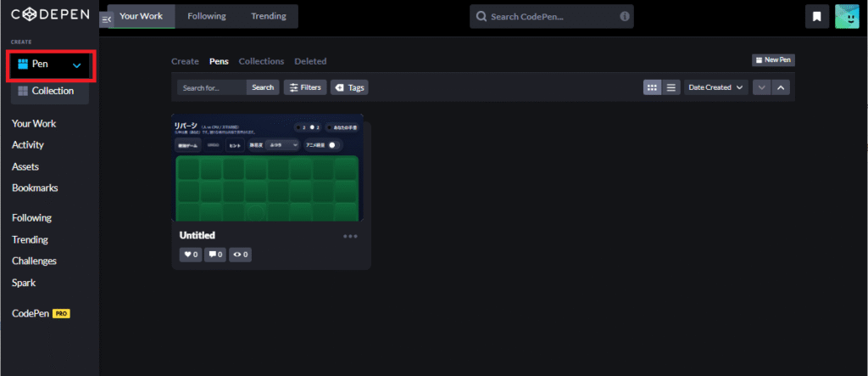The height and width of the screenshot is (376, 868).
Task: Click the CodePen logo
Action: (x=49, y=15)
